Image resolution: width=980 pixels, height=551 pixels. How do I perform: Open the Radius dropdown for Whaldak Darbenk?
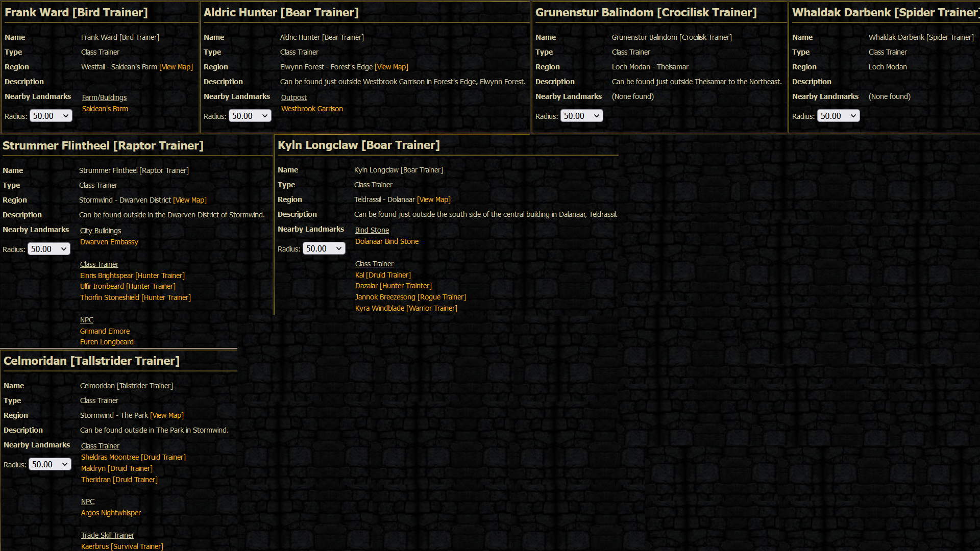pos(838,115)
